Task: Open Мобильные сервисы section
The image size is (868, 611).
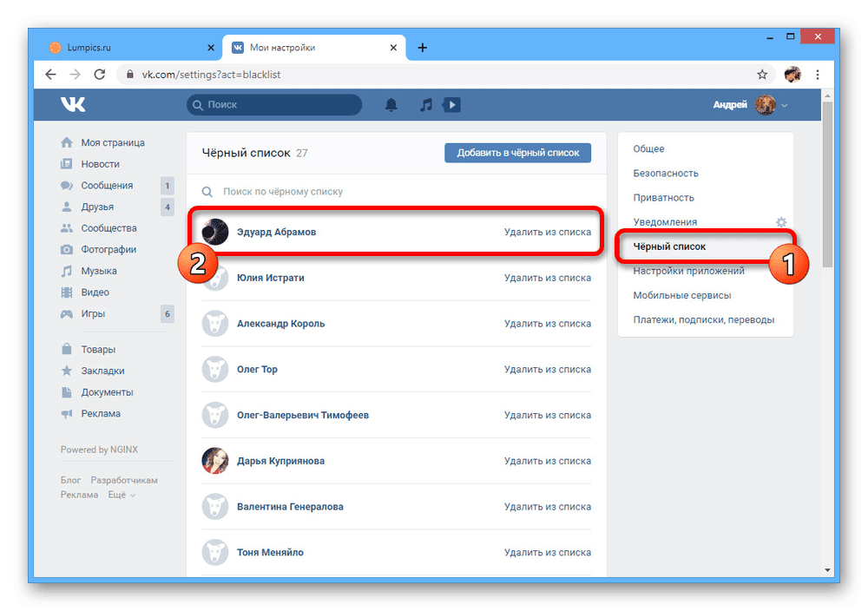Action: pyautogui.click(x=682, y=296)
